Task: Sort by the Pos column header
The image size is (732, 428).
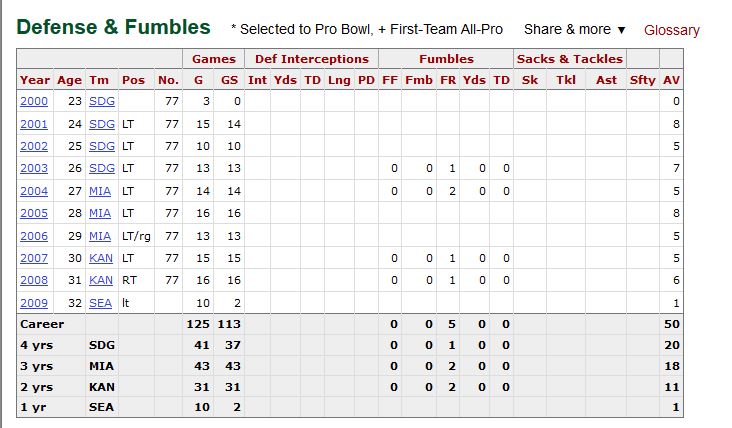Action: point(133,79)
